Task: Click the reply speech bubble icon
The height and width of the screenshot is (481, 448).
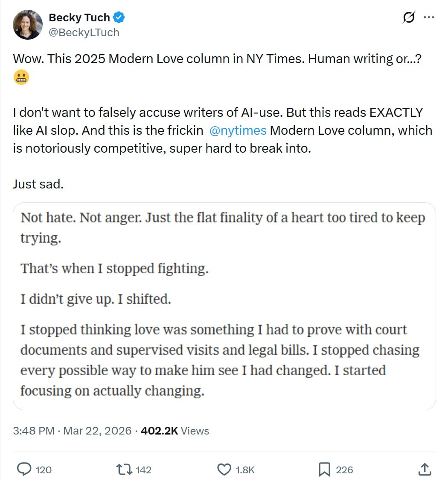Action: click(23, 469)
